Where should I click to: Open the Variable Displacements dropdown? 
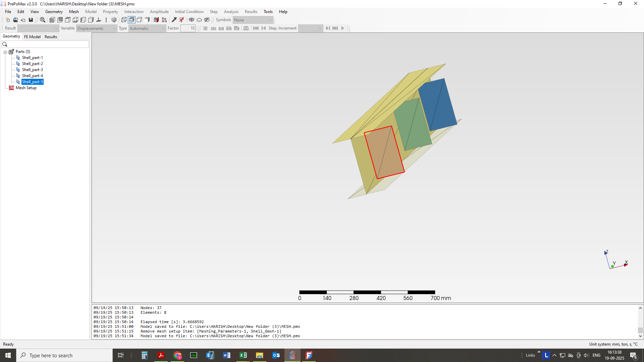(97, 28)
